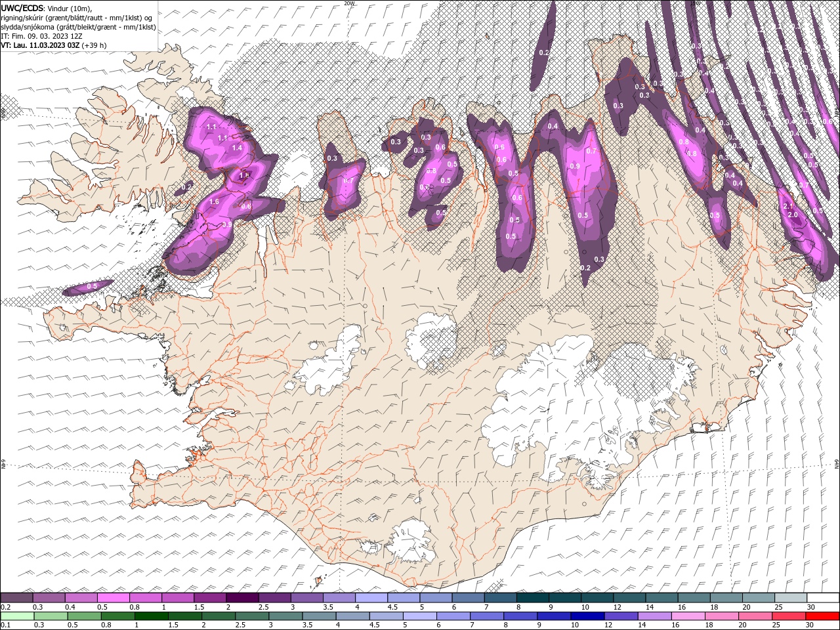The height and width of the screenshot is (630, 840).
Task: Click the '1.4' snowfall value on the map
Action: [x=237, y=148]
